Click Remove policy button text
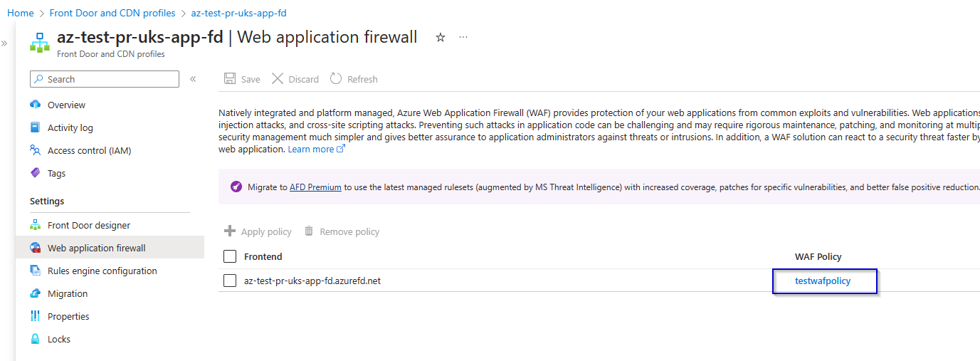Viewport: 980px width, 361px height. [349, 231]
